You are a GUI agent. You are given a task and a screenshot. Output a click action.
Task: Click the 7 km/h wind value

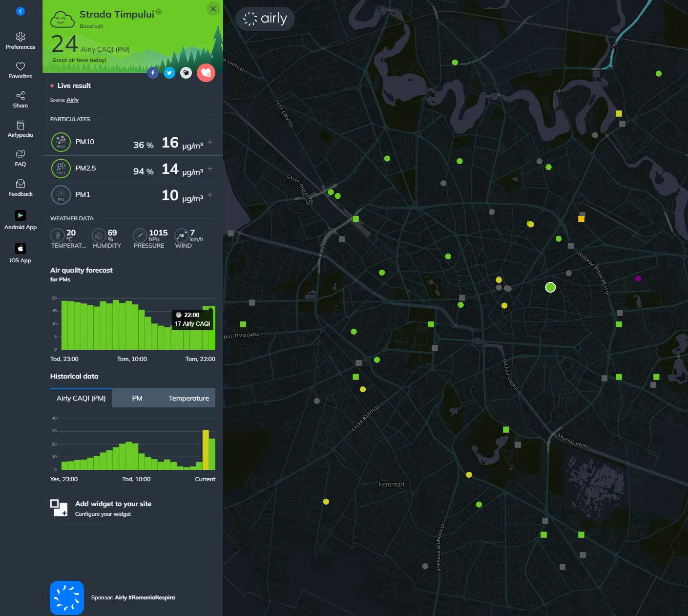tap(196, 235)
